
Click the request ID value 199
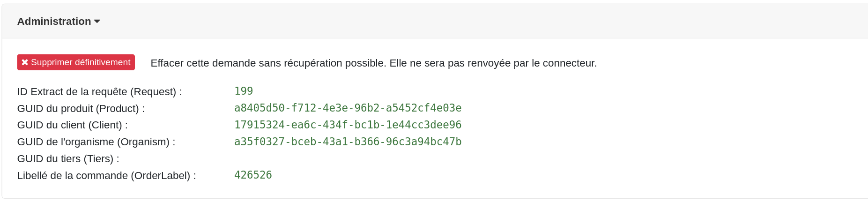coord(244,91)
